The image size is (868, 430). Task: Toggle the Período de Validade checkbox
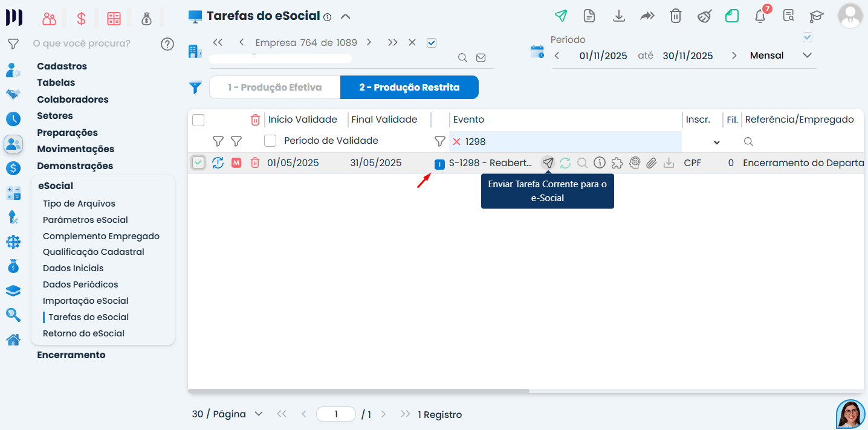[270, 141]
